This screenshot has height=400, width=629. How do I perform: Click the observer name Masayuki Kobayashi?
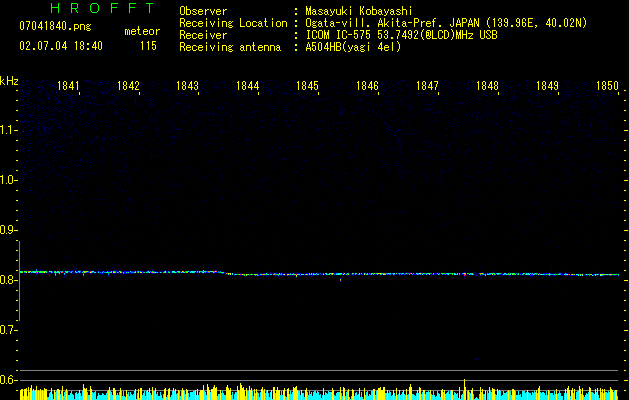click(359, 11)
